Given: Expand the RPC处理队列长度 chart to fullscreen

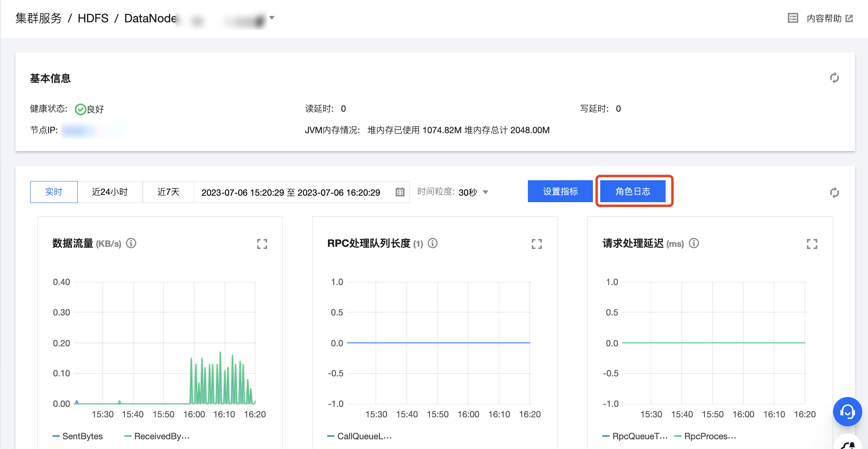Looking at the screenshot, I should [537, 244].
